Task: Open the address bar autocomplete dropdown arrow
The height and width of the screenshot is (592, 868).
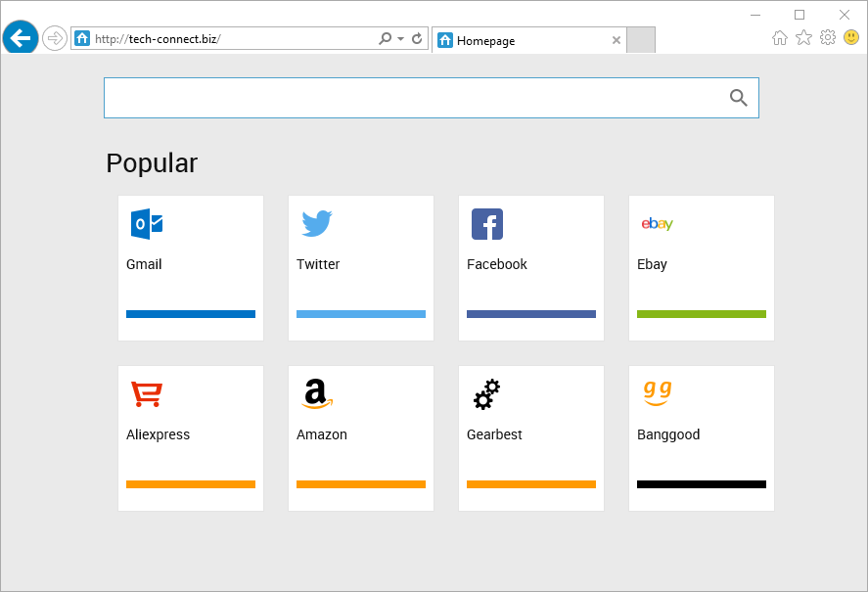Action: pyautogui.click(x=401, y=39)
